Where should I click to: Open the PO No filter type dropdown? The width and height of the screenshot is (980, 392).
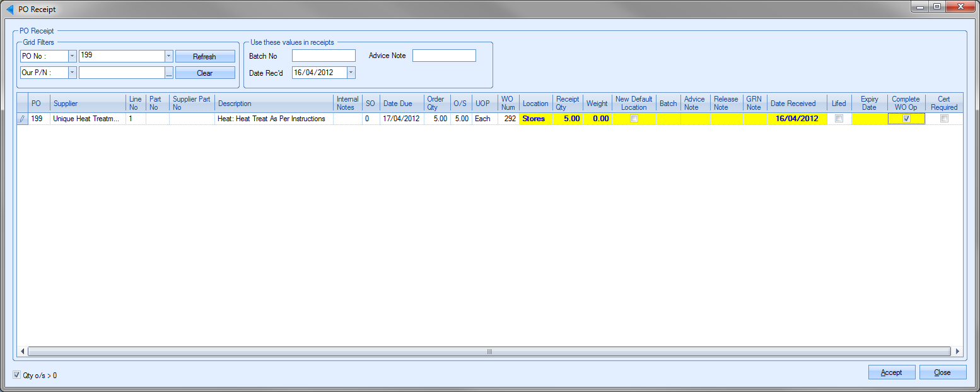(x=72, y=56)
